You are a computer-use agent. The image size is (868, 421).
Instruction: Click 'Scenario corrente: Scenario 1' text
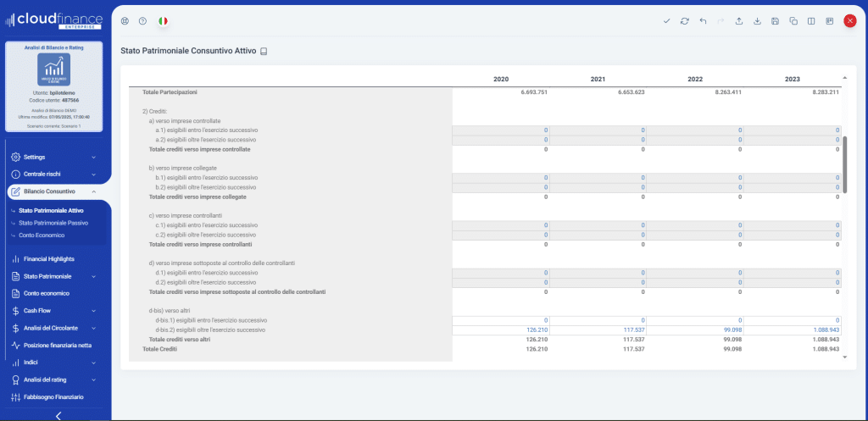[x=53, y=126]
